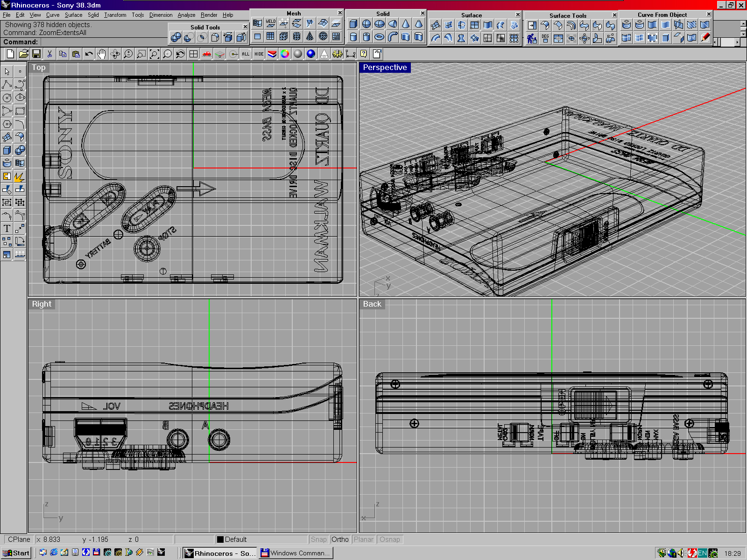Open the Surface menu
The image size is (747, 560).
[x=73, y=15]
